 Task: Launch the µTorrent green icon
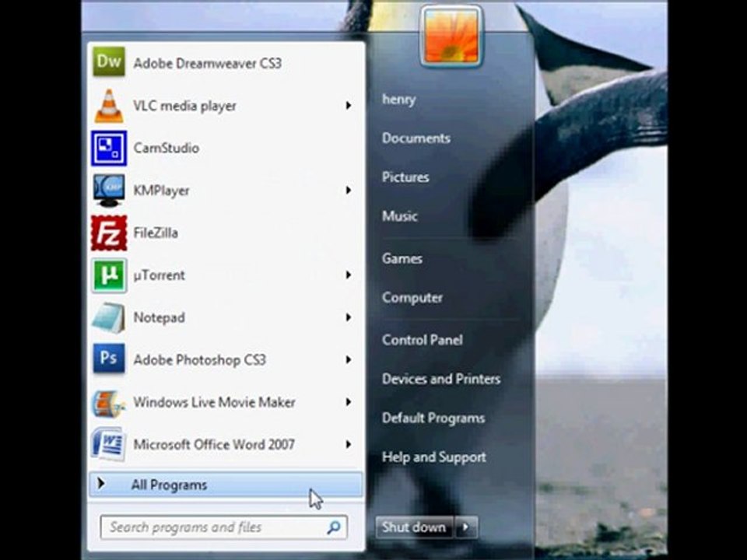109,275
